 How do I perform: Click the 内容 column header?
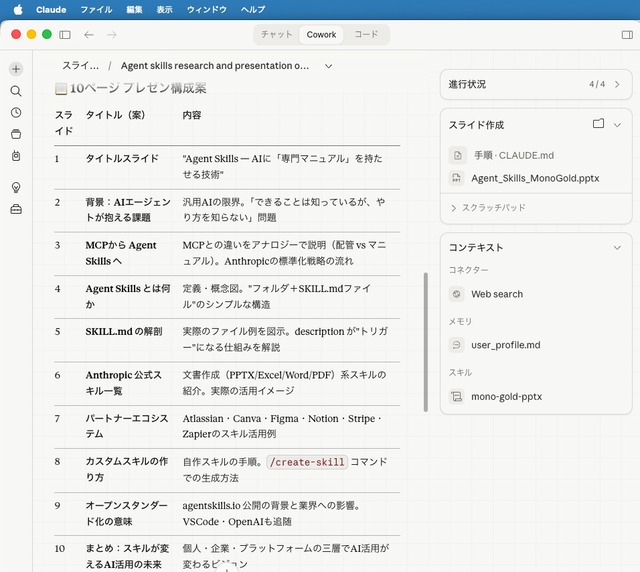tap(192, 115)
